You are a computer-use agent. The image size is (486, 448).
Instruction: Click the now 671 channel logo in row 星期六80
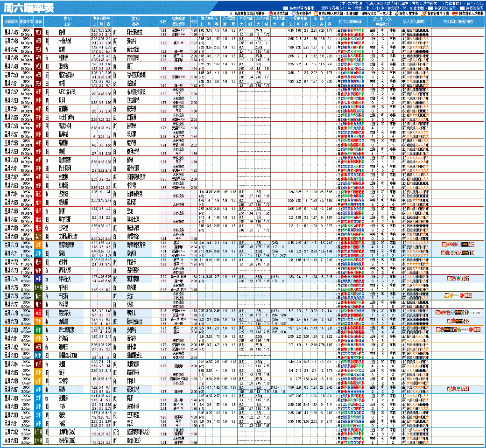[451, 329]
